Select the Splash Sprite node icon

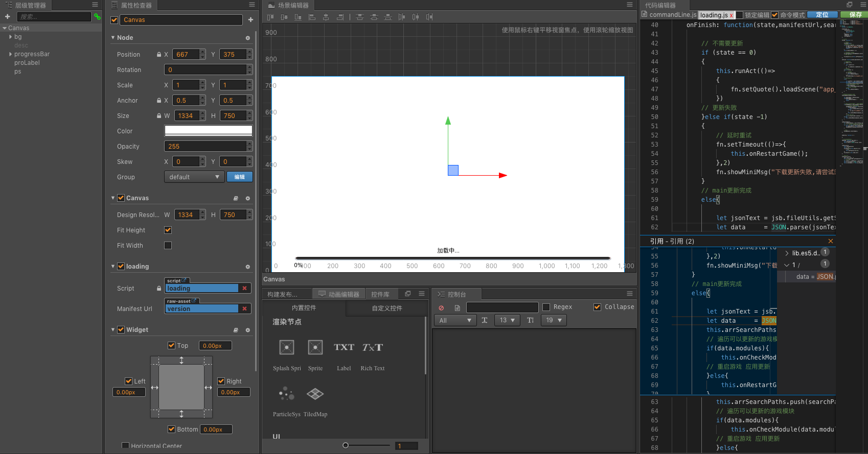pos(287,347)
